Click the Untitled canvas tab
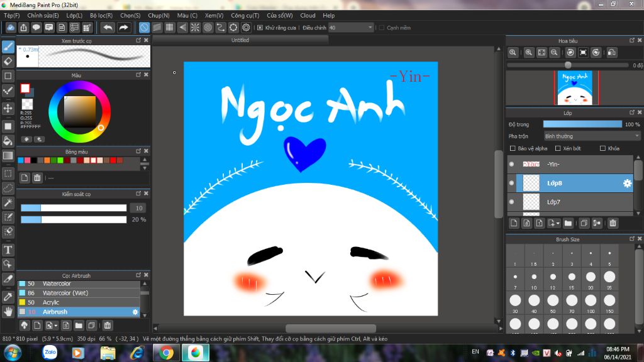 (240, 40)
